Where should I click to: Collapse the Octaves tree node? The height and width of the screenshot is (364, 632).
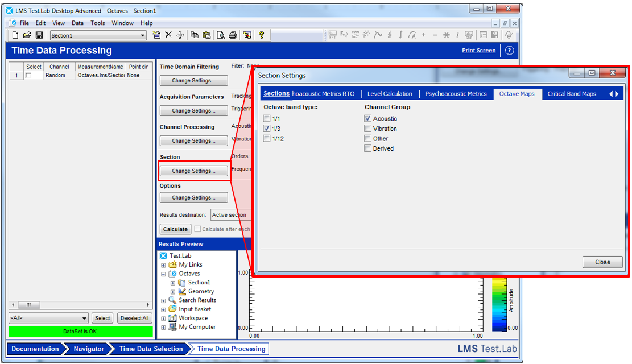click(x=163, y=274)
